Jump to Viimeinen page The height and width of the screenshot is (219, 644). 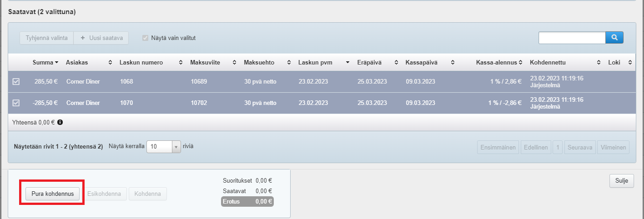pos(614,147)
